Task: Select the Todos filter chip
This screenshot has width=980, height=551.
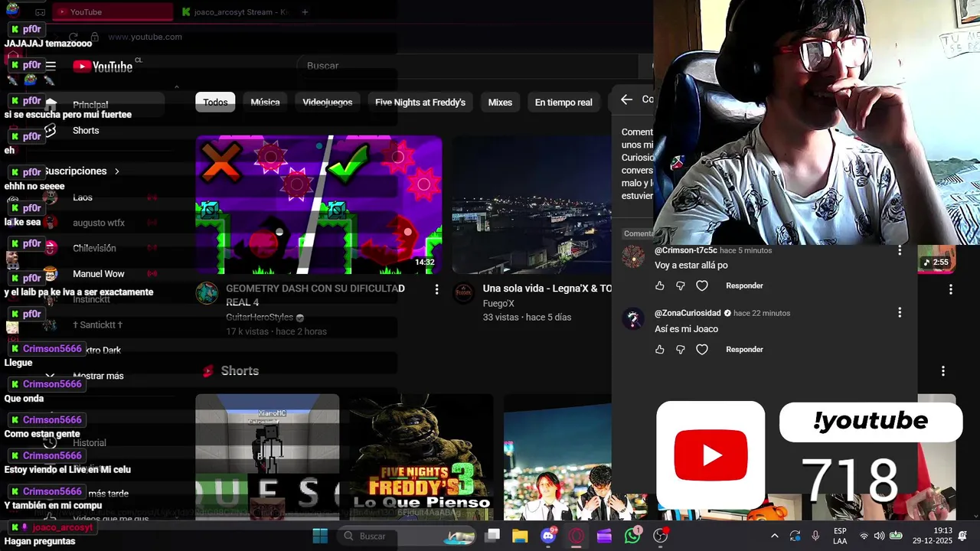Action: point(215,102)
